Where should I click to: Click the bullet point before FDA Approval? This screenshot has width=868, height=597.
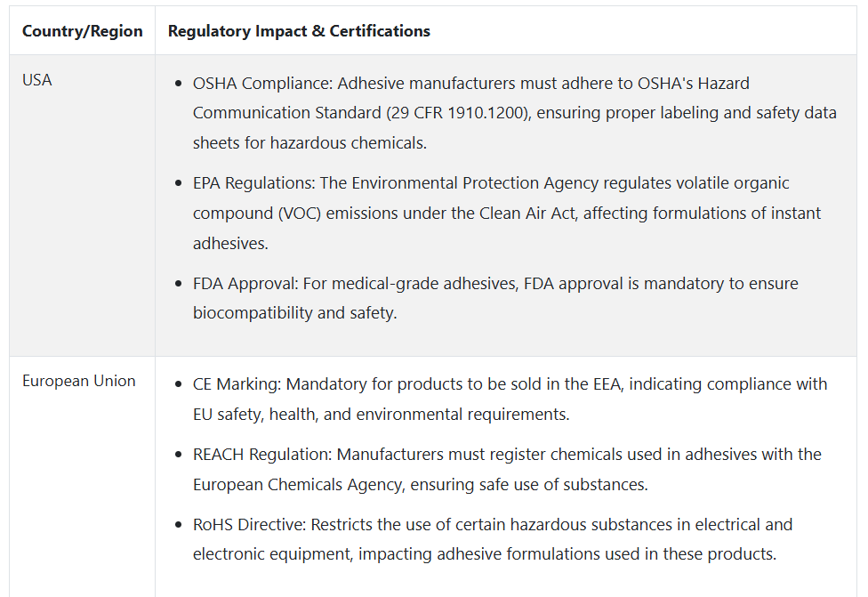point(178,284)
